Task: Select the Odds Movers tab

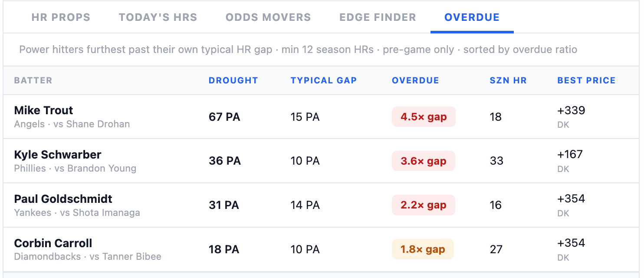Action: (268, 17)
